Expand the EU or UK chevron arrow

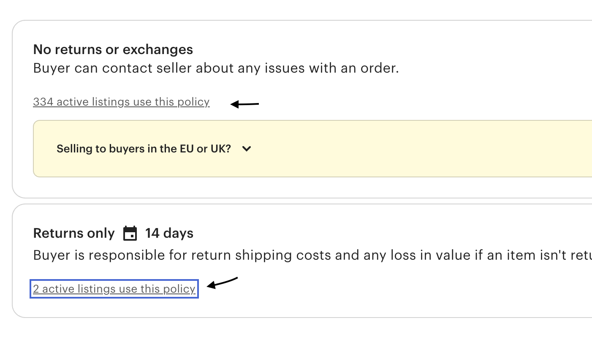click(x=247, y=149)
